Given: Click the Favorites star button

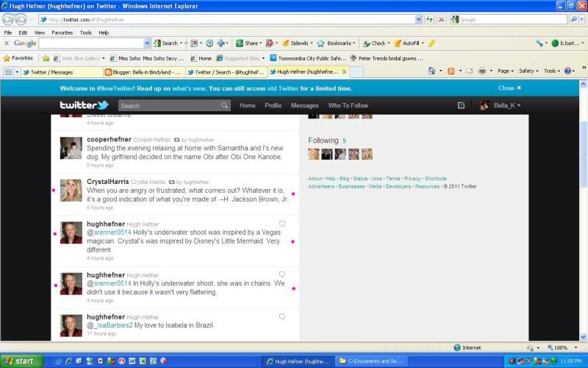Looking at the screenshot, I should (18, 58).
